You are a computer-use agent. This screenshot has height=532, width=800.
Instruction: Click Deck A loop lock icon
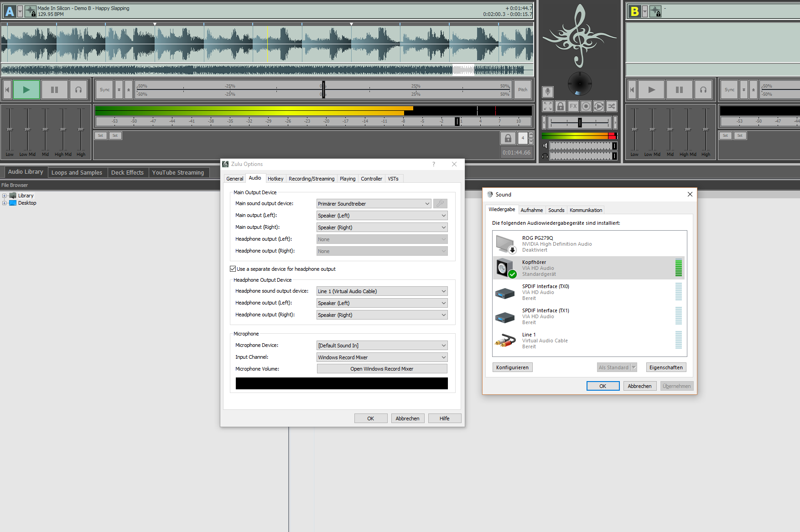(x=508, y=138)
